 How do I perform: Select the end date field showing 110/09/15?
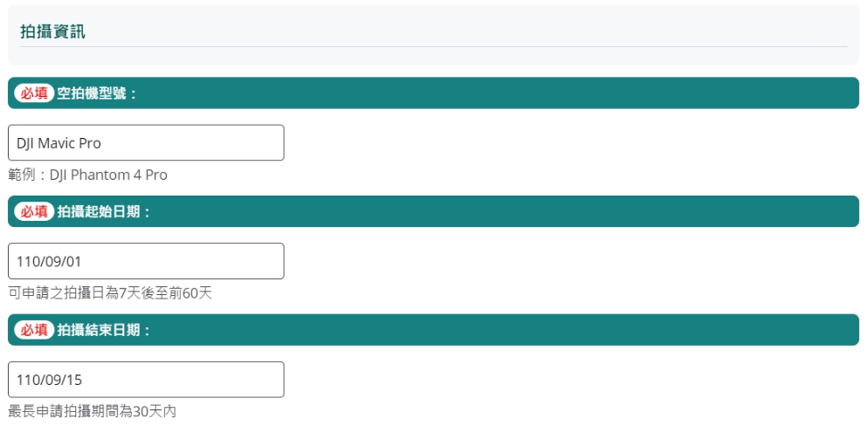[x=146, y=380]
